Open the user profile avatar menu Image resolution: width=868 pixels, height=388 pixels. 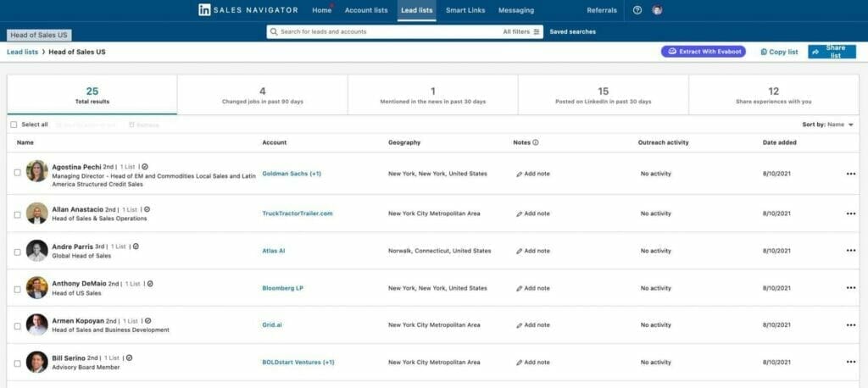click(x=657, y=10)
